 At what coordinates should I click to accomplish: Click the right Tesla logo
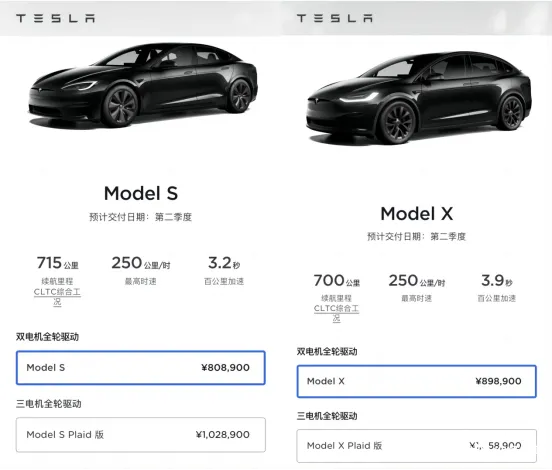334,18
